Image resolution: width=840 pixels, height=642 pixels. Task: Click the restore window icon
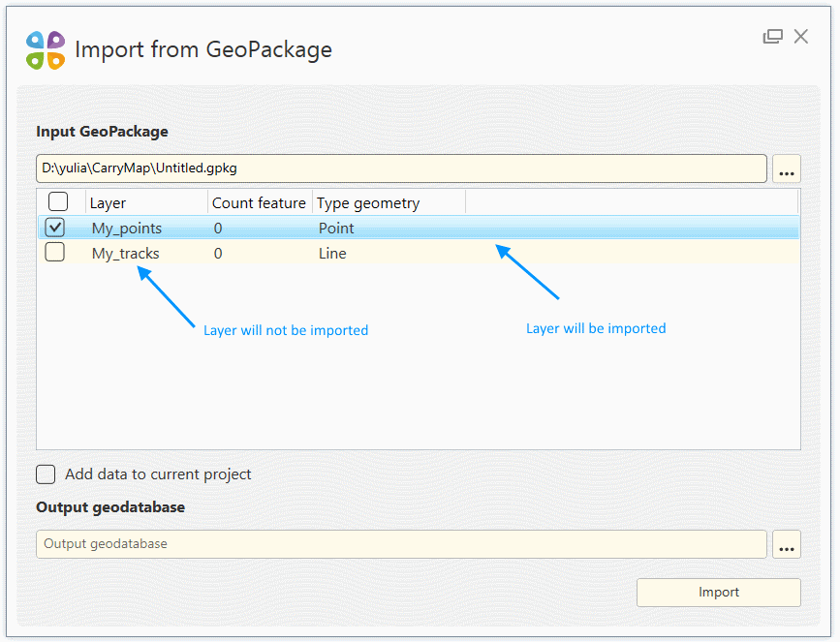(x=772, y=37)
